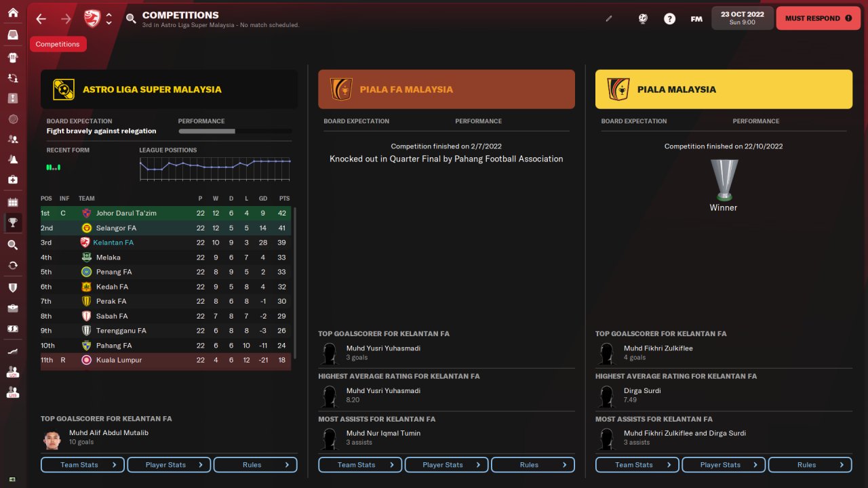Image resolution: width=868 pixels, height=488 pixels.
Task: Click the Kelantan FA club badge in header
Action: coord(92,19)
